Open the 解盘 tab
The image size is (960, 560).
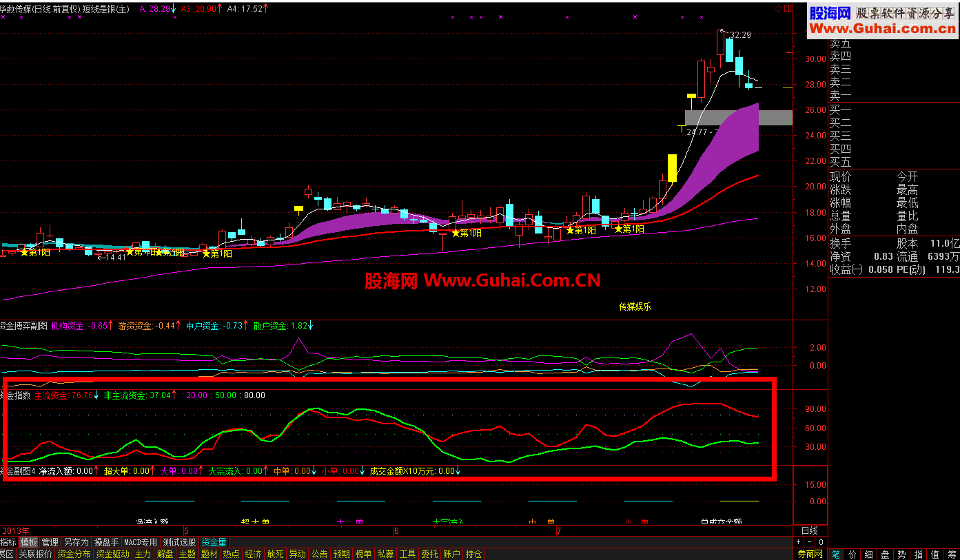tap(165, 554)
